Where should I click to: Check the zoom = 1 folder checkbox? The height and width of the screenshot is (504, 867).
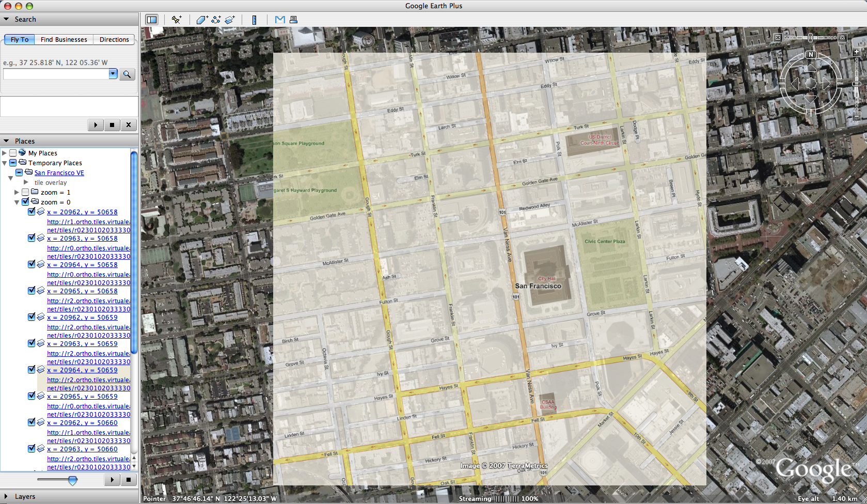25,192
